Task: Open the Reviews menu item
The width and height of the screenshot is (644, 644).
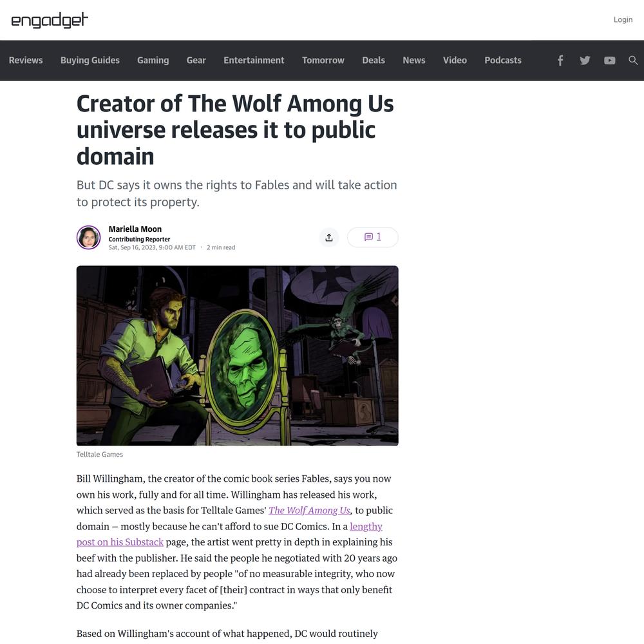Action: pyautogui.click(x=26, y=61)
